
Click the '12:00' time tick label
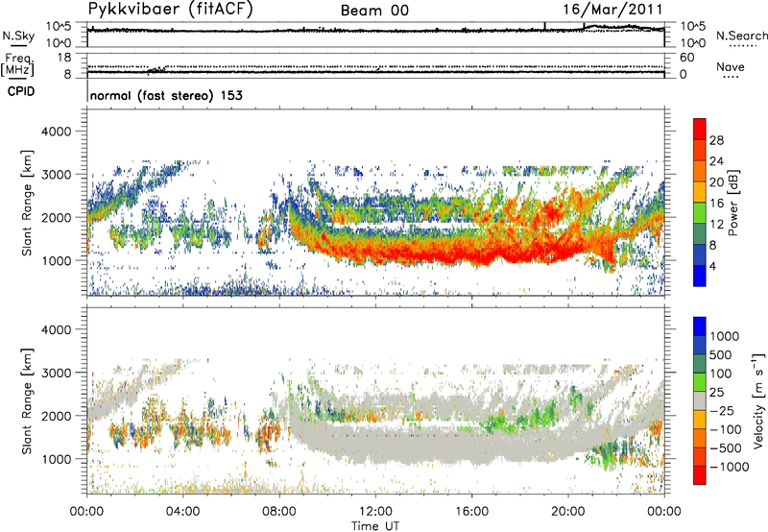click(x=375, y=512)
